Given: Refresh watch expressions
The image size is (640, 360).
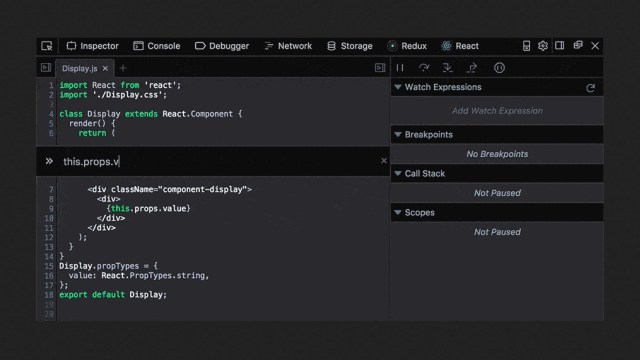Looking at the screenshot, I should 590,88.
